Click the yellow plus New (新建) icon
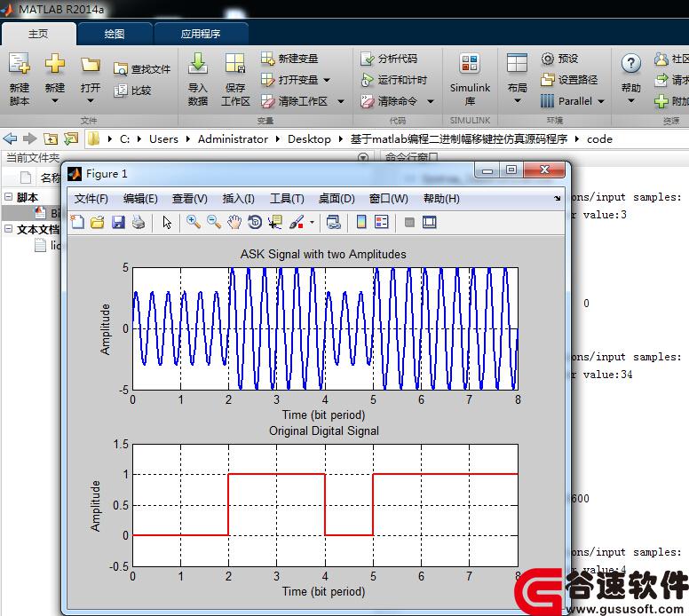Image resolution: width=689 pixels, height=616 pixels. click(x=55, y=64)
